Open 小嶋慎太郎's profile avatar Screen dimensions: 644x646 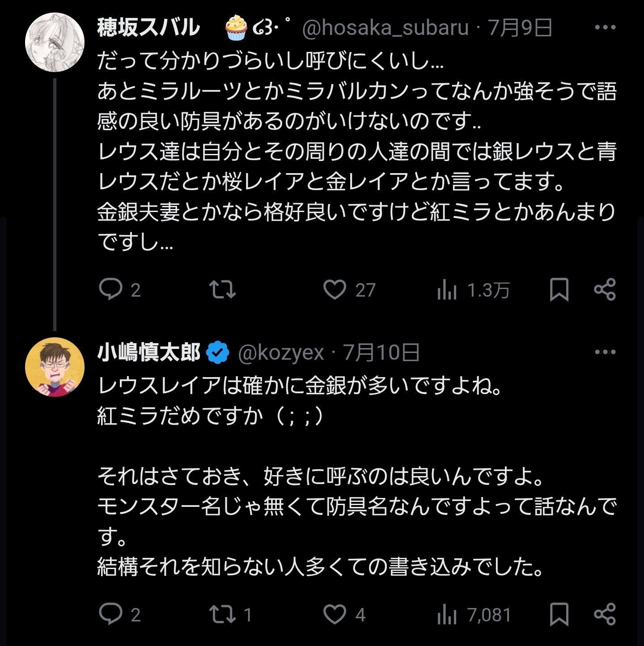[55, 367]
